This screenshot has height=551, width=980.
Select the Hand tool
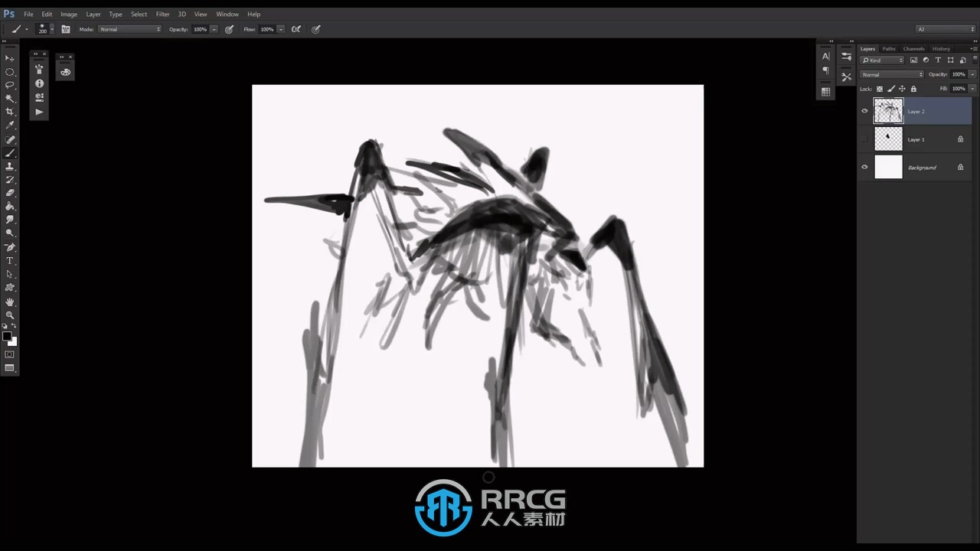[10, 302]
